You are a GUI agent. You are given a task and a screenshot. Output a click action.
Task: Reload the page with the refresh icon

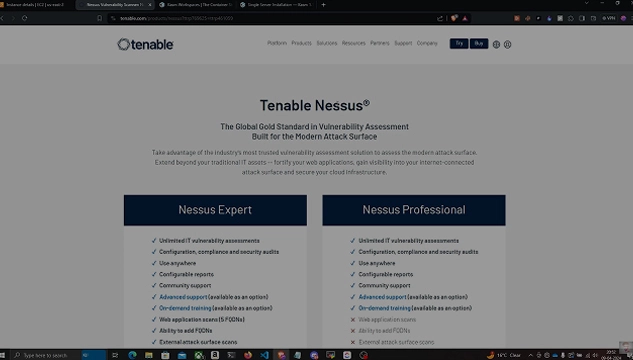tap(25, 18)
